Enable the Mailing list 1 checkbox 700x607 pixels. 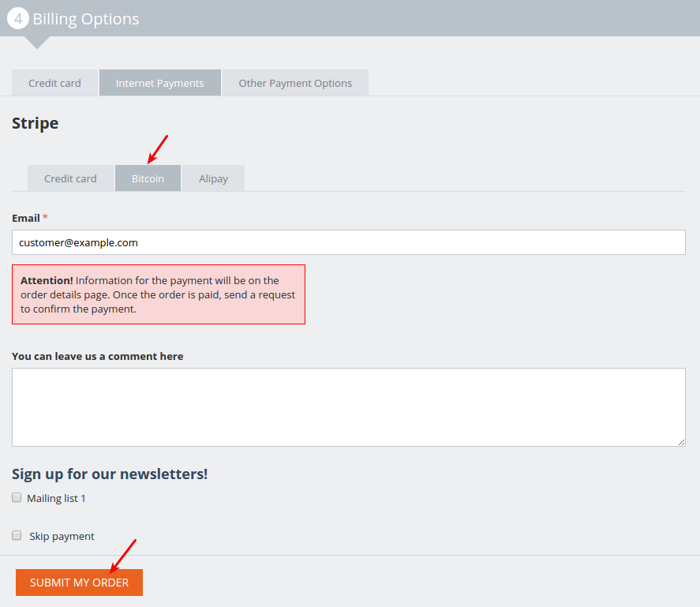tap(17, 497)
